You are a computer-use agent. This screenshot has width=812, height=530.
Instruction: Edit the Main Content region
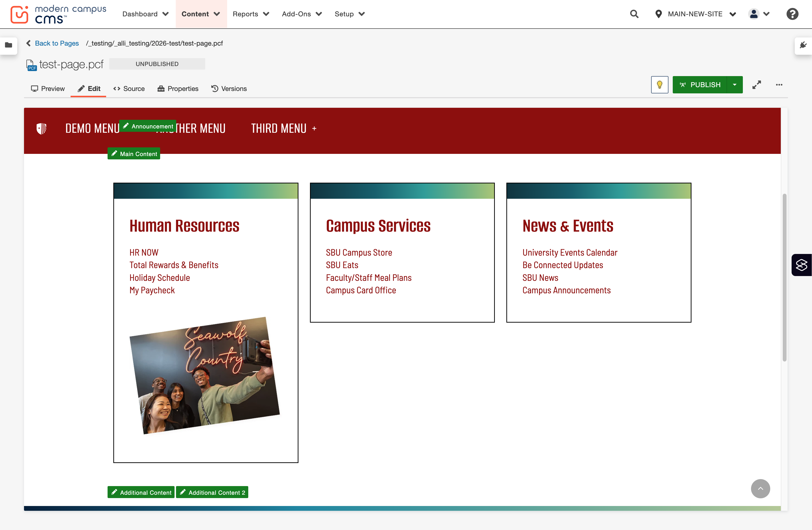point(134,154)
